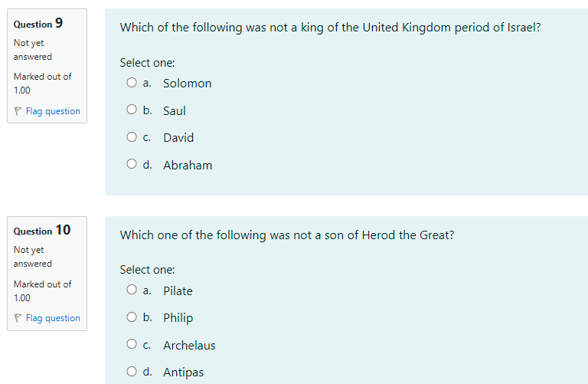
Task: Click 'Select one:' label in Question 10
Action: tap(147, 270)
